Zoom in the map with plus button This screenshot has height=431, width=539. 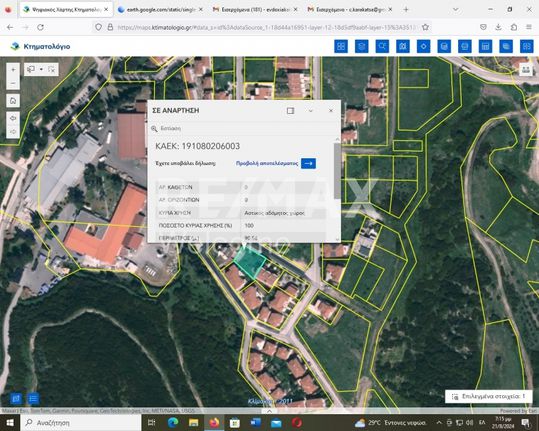[13, 70]
